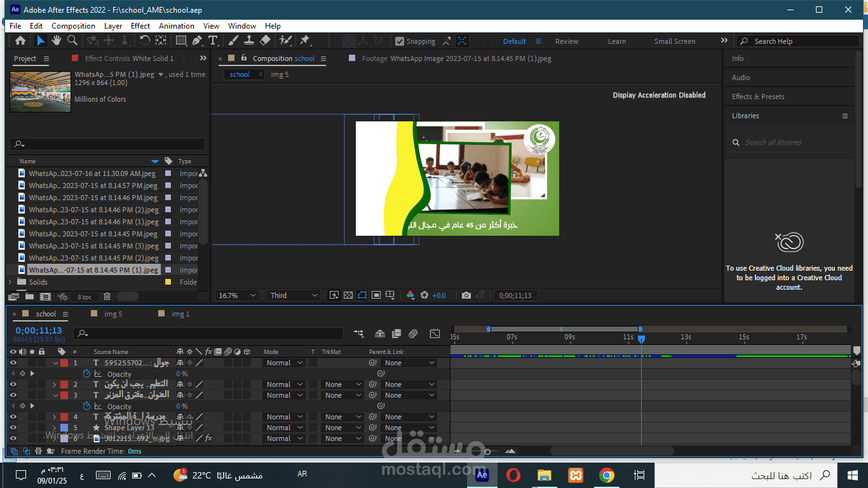Select the Selection arrow tool
This screenshot has height=488, width=868.
(x=41, y=41)
